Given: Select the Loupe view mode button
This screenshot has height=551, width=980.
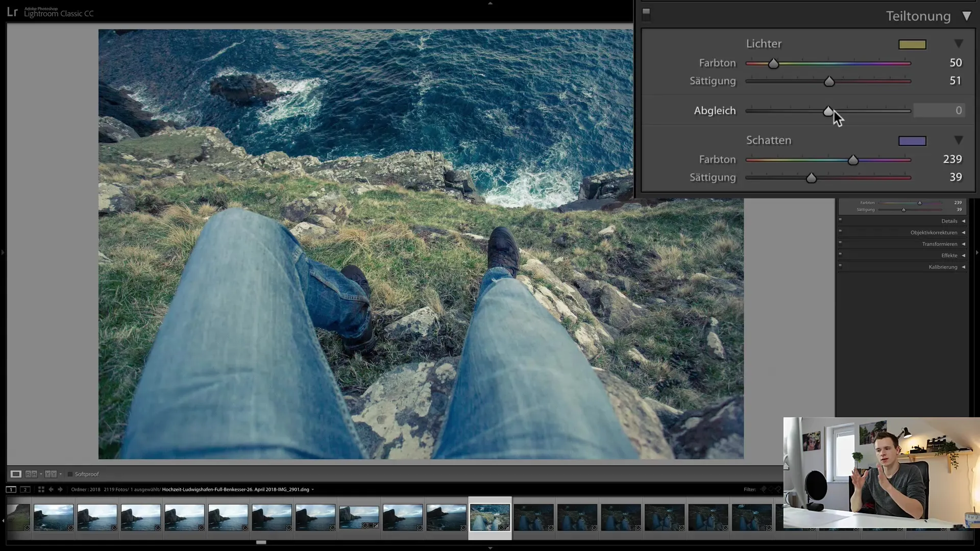Looking at the screenshot, I should coord(16,474).
